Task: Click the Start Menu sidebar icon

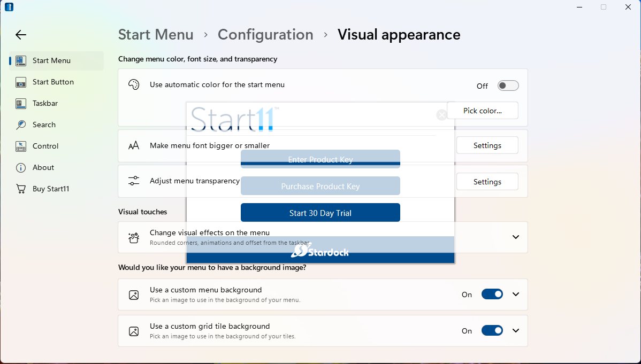Action: point(21,60)
